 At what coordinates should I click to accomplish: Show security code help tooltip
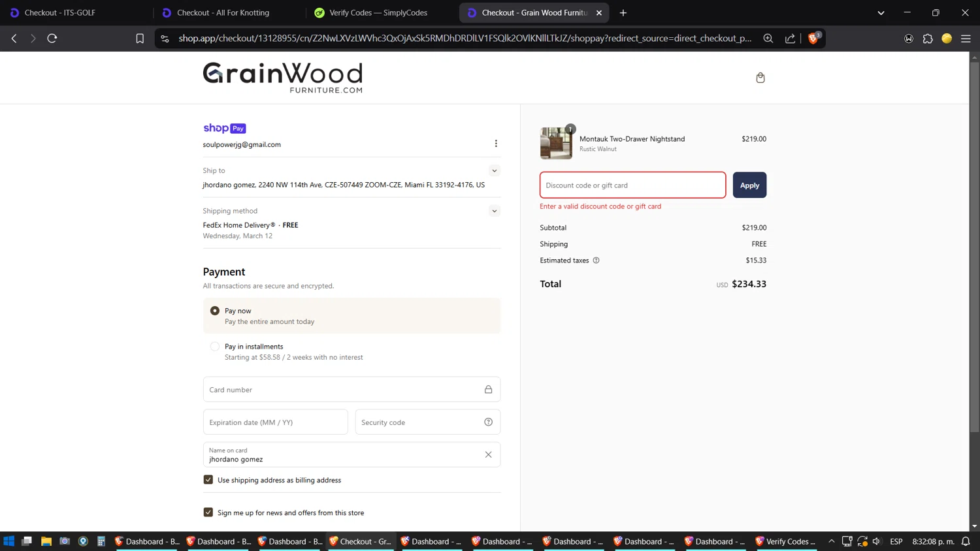pos(488,422)
